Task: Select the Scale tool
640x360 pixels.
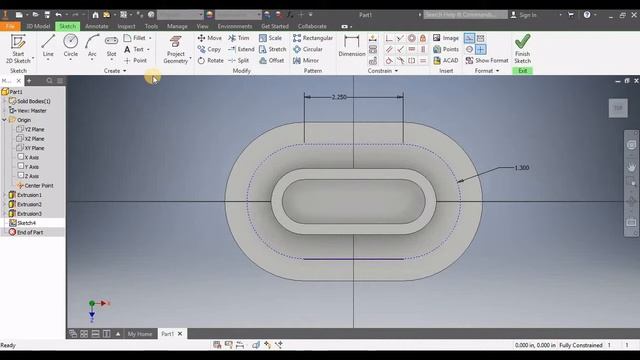Action: point(270,38)
